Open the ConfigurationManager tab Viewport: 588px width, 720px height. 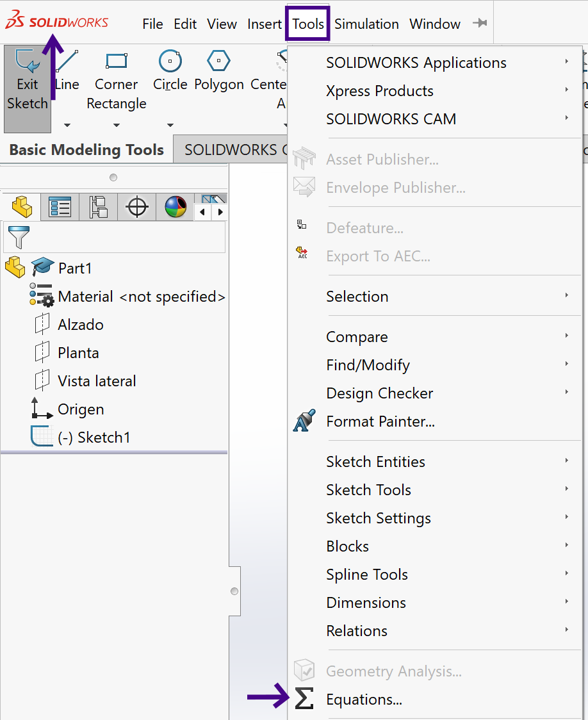click(x=98, y=207)
